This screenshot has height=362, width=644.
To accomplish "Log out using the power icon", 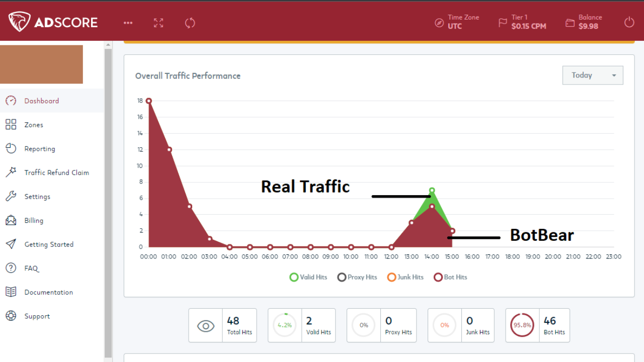I will coord(629,22).
